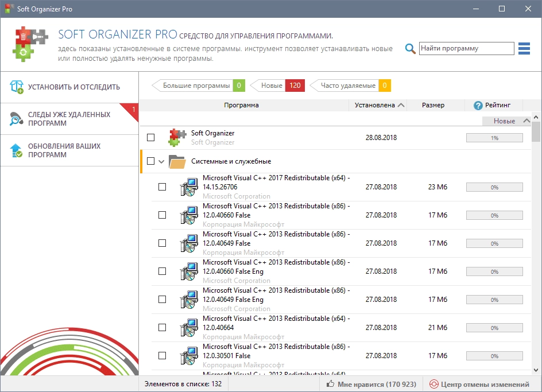Click installer icon of 12.0.40664 x64

[189, 328]
